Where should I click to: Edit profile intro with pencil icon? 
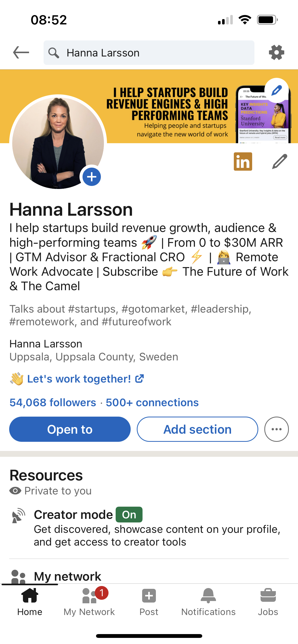click(279, 162)
